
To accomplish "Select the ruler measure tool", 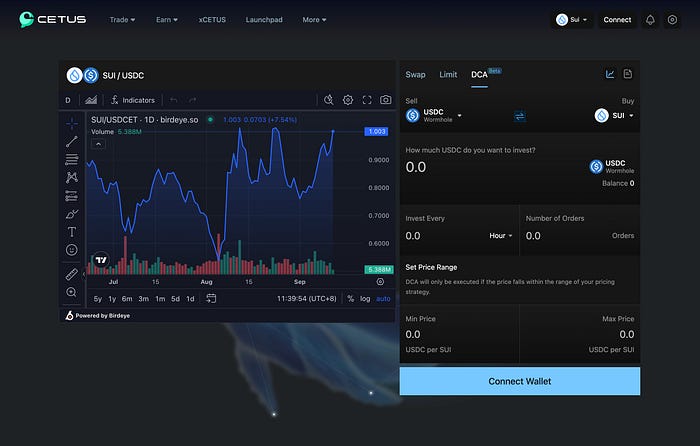I will pyautogui.click(x=71, y=274).
